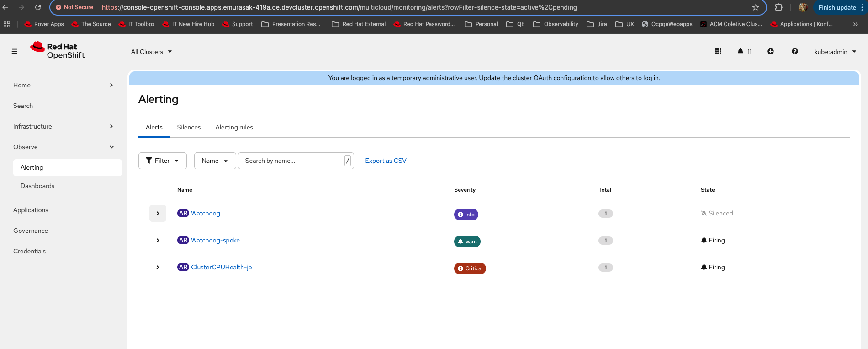Image resolution: width=868 pixels, height=349 pixels.
Task: Click the Critical severity badge
Action: (x=470, y=268)
